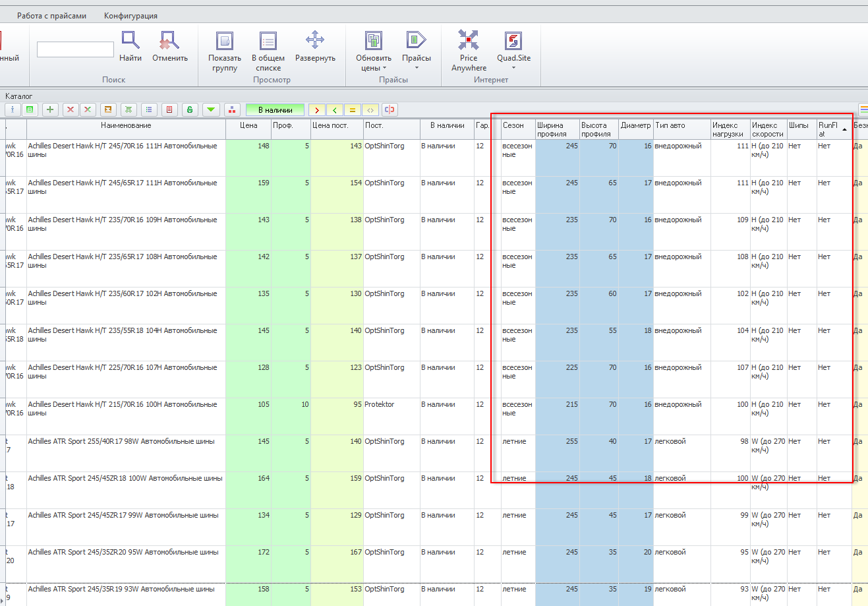Launch Price Anywhere
868x606 pixels.
(469, 51)
